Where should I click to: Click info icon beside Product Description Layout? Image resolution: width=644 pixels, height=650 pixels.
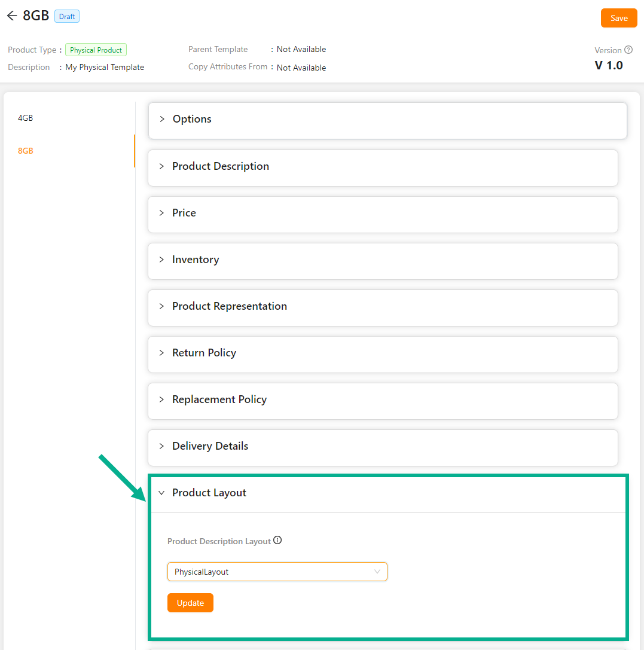(x=277, y=541)
